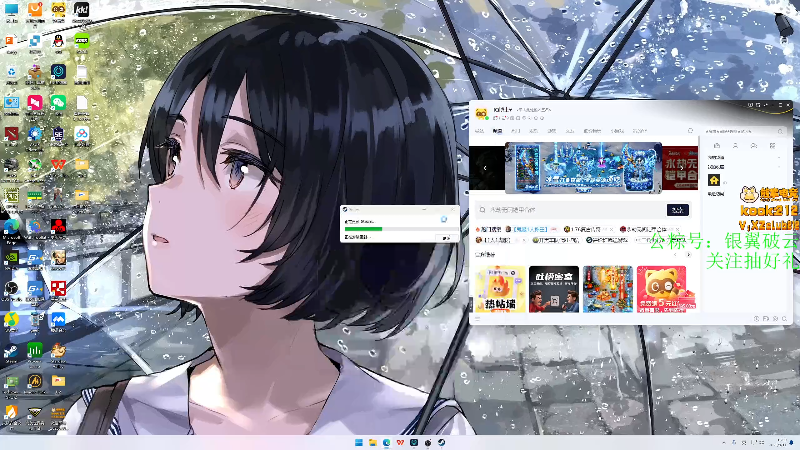Expand the first section in right panel

779,158
